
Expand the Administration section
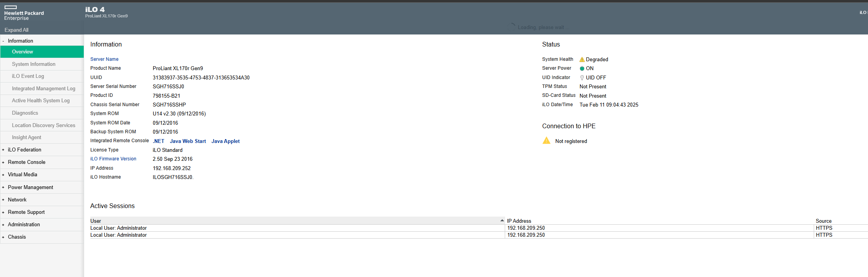point(3,225)
